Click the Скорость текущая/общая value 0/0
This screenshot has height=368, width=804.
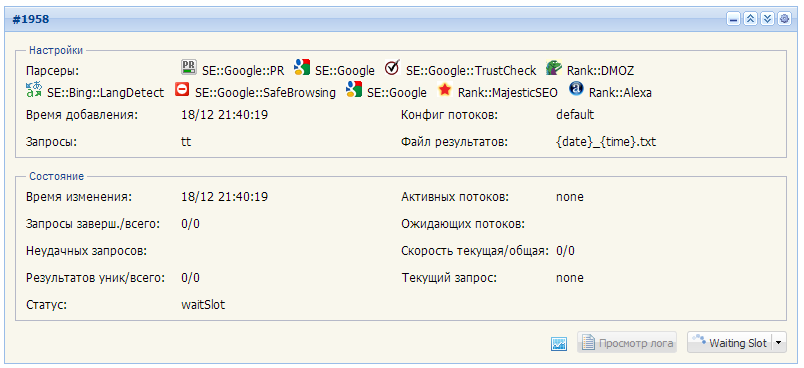click(x=566, y=251)
